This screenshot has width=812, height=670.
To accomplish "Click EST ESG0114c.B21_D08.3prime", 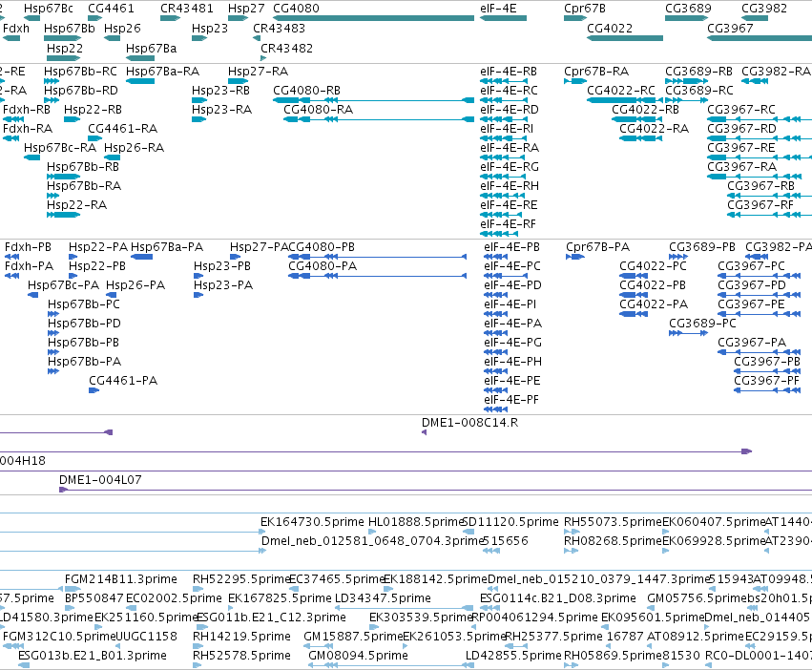I will pos(558,598).
